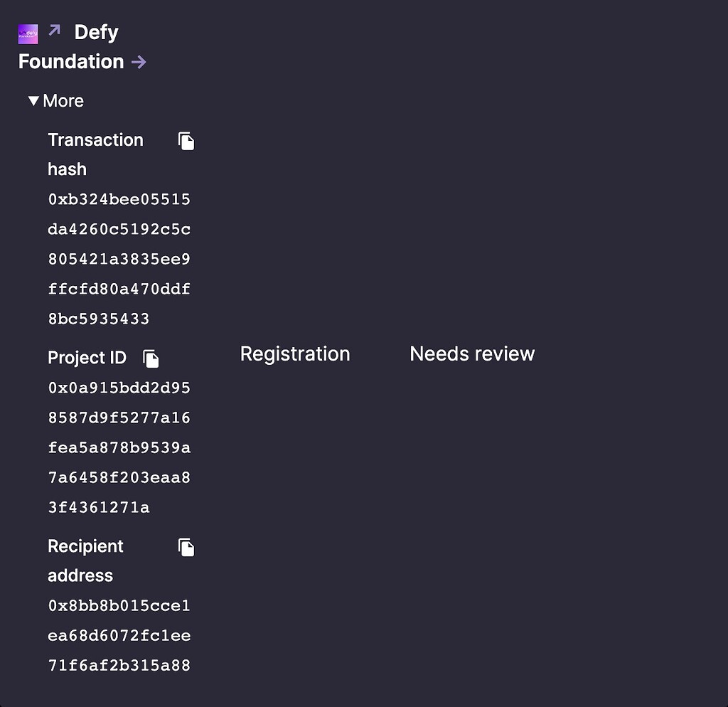728x707 pixels.
Task: Click the Transaction hash label
Action: 95,140
